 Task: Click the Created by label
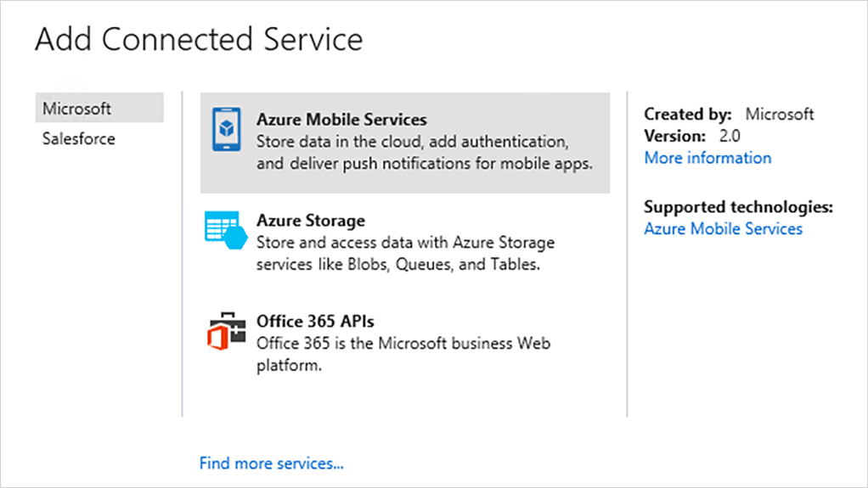(x=687, y=114)
